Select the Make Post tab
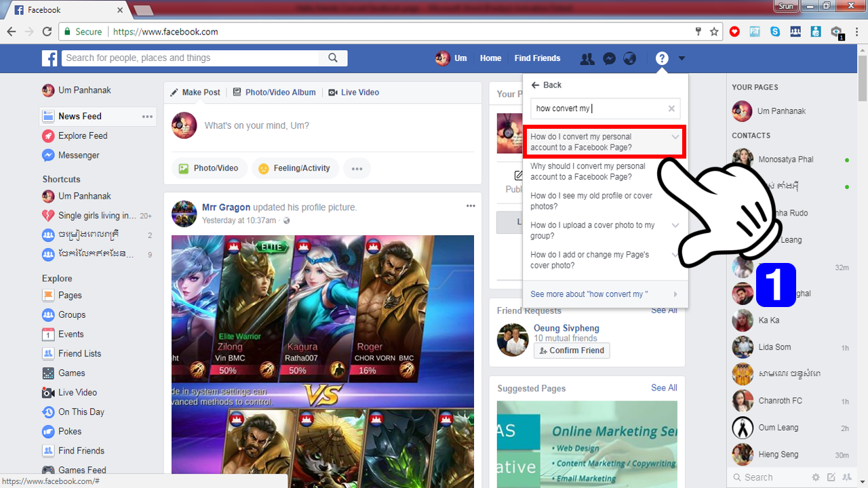 195,92
